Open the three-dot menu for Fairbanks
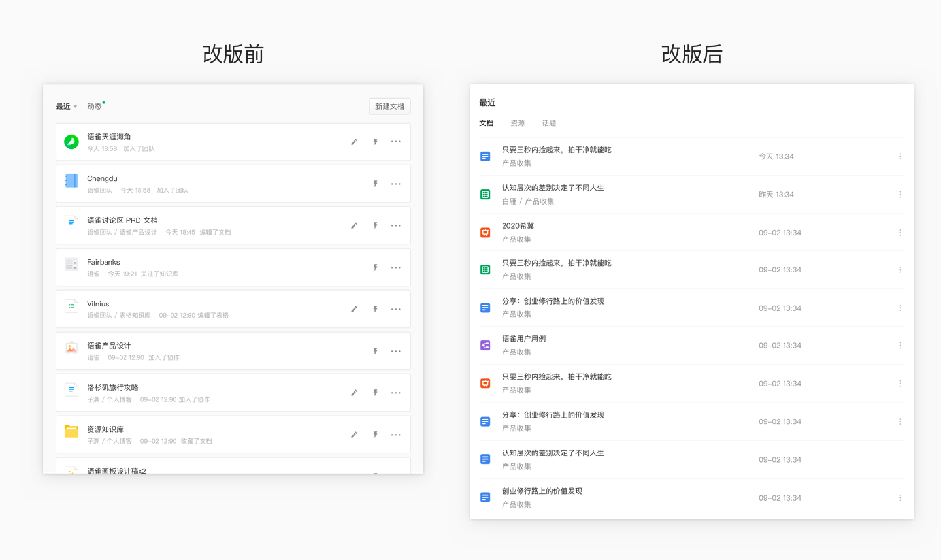The width and height of the screenshot is (941, 560). 396,267
